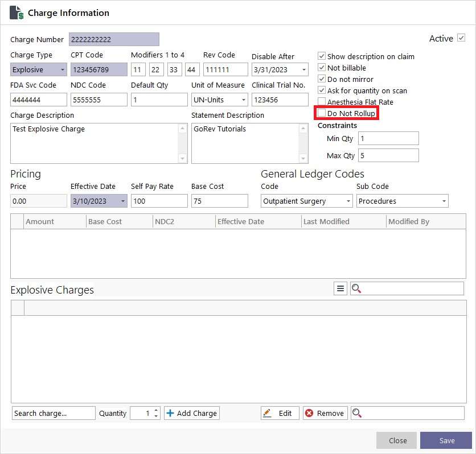
Task: Enable the Anesthesia Flat Rate checkbox
Action: coord(322,101)
